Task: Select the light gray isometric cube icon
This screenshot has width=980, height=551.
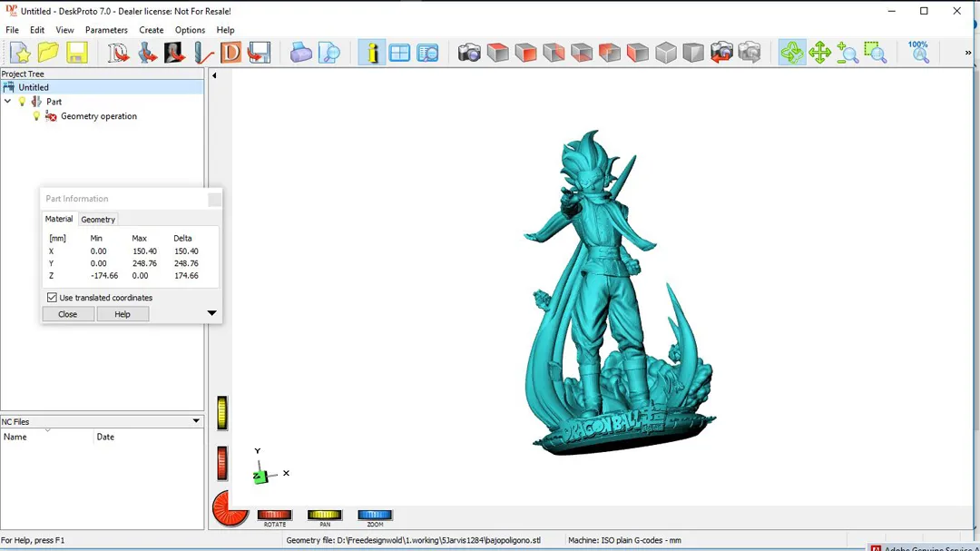Action: pyautogui.click(x=666, y=53)
